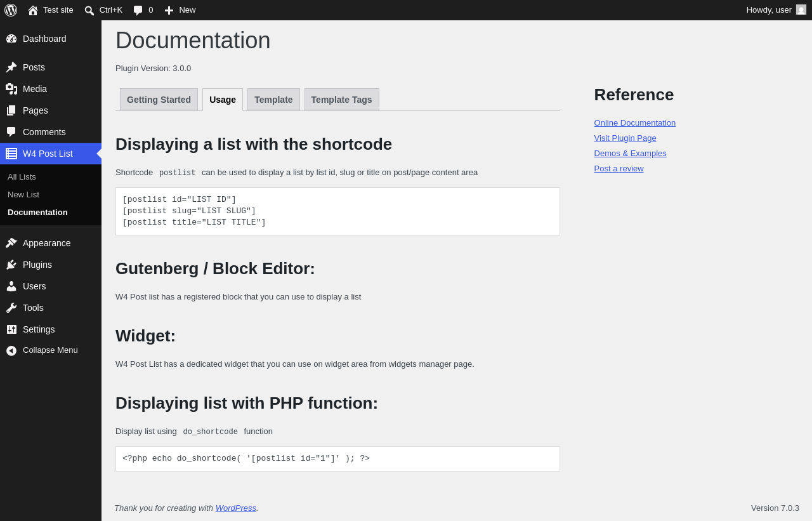Open the search magnifier icon
Image resolution: width=812 pixels, height=521 pixels.
[x=89, y=10]
